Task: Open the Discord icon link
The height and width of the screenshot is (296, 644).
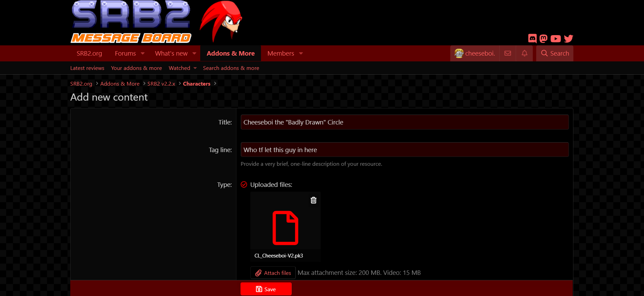Action: click(532, 39)
